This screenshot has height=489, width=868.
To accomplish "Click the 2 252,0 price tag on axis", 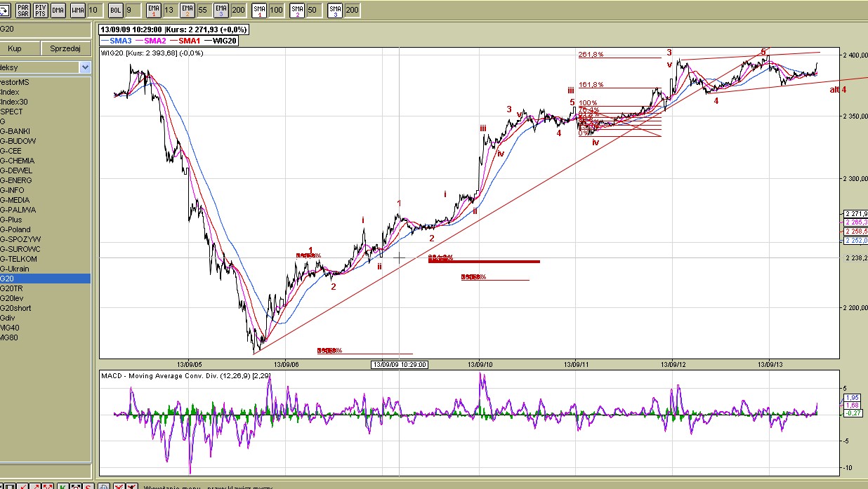I will click(x=855, y=240).
